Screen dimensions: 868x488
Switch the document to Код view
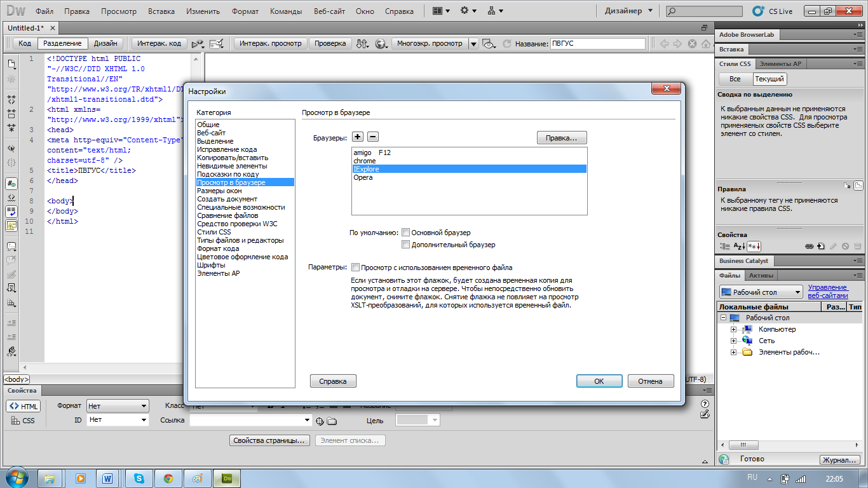[x=25, y=43]
